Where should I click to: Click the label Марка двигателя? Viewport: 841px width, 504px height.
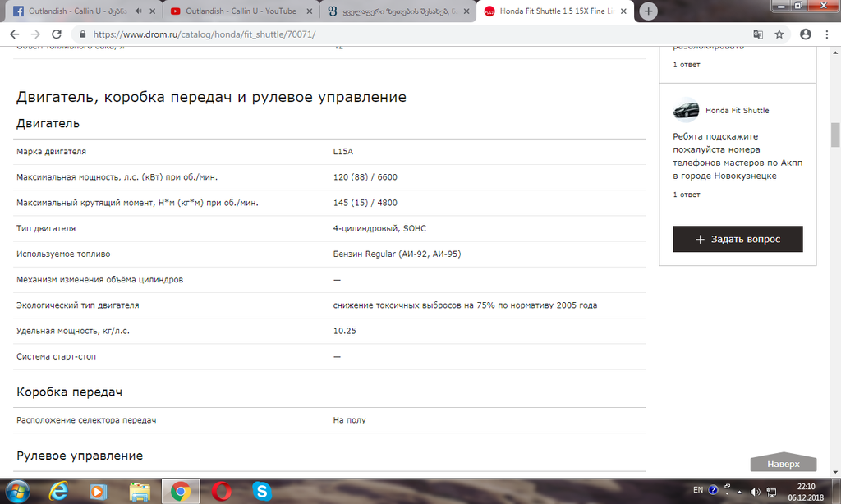click(x=51, y=152)
